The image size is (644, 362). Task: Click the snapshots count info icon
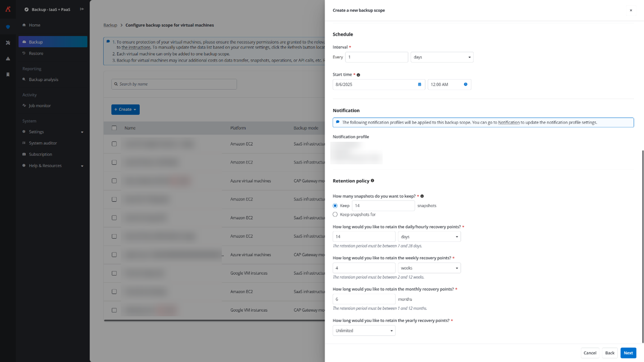422,196
